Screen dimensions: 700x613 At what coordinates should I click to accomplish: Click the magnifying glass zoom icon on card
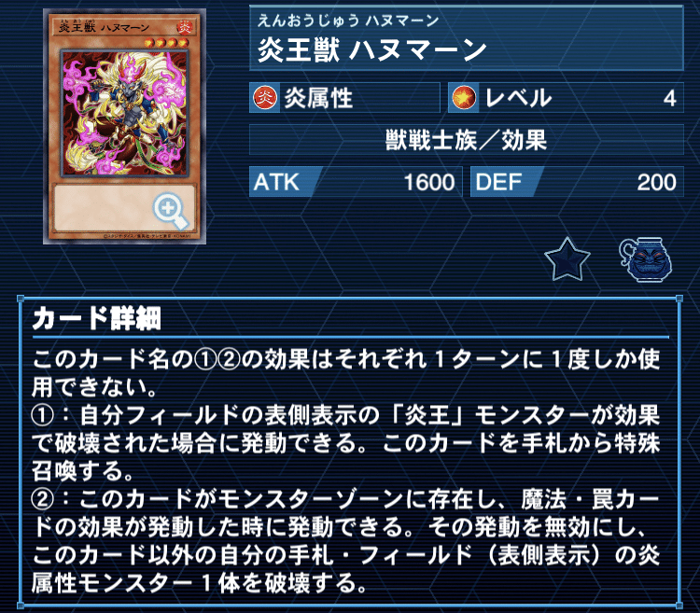171,212
